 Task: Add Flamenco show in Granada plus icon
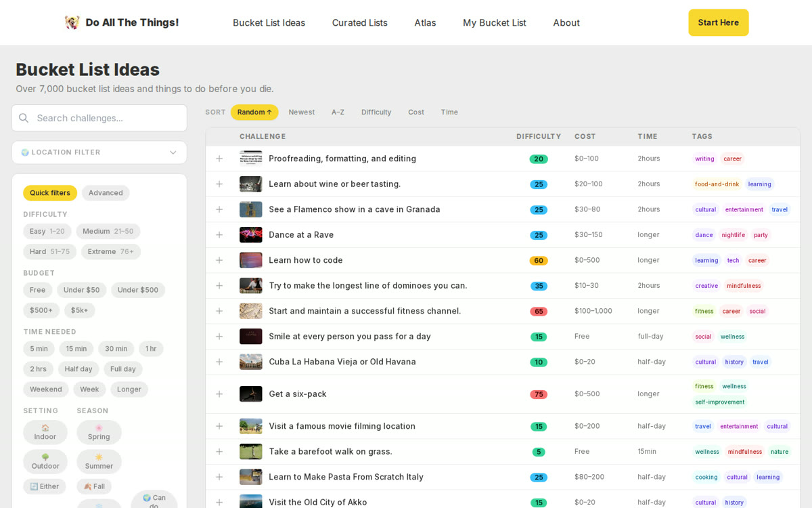pos(219,209)
